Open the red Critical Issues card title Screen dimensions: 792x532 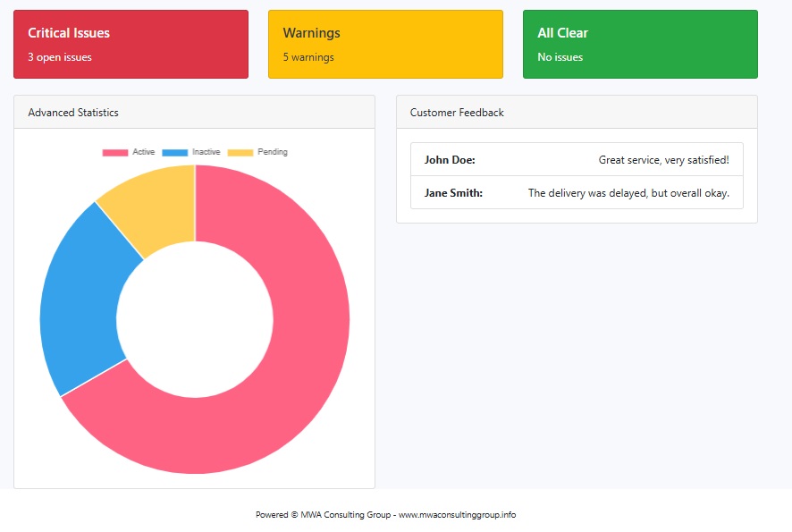tap(69, 33)
